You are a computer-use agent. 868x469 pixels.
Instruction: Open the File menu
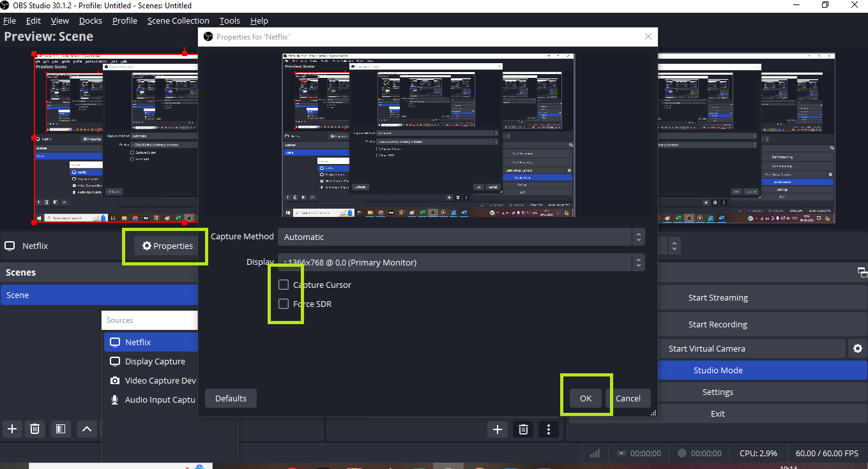[10, 20]
